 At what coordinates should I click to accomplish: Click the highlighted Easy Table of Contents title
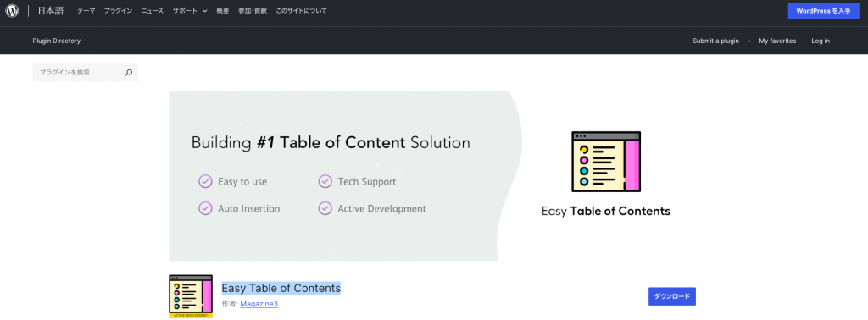click(281, 288)
